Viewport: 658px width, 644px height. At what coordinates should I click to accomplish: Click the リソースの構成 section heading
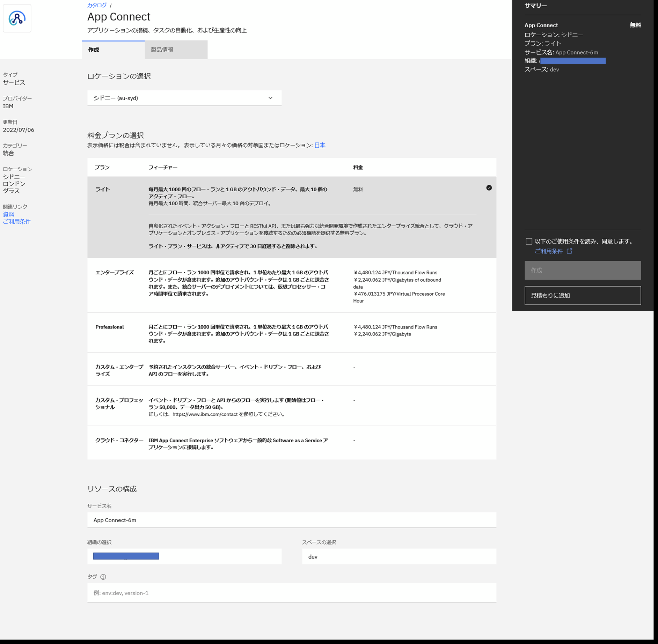(x=112, y=489)
